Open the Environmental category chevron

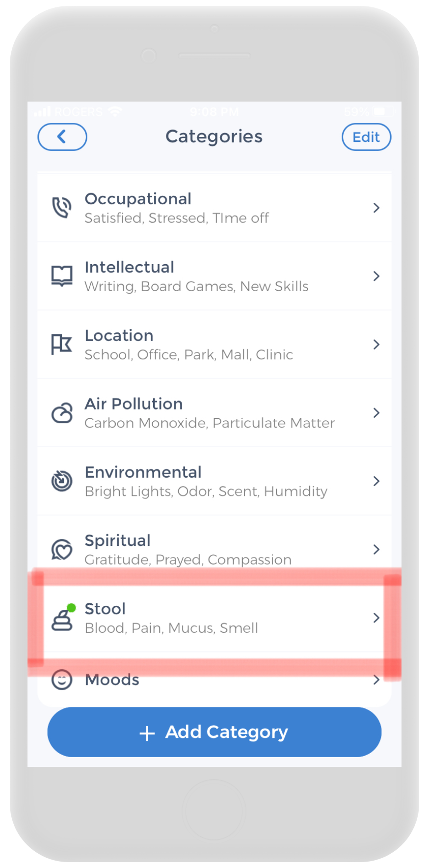[x=376, y=481]
